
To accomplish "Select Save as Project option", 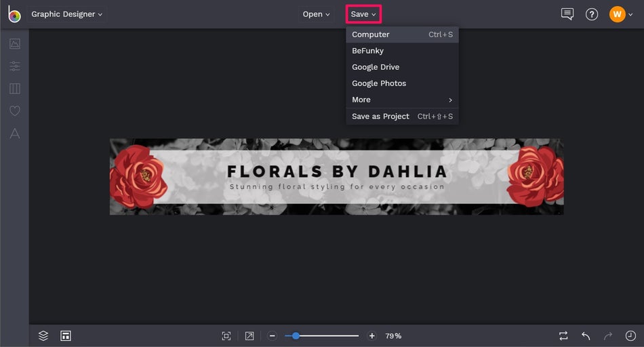I will point(402,116).
